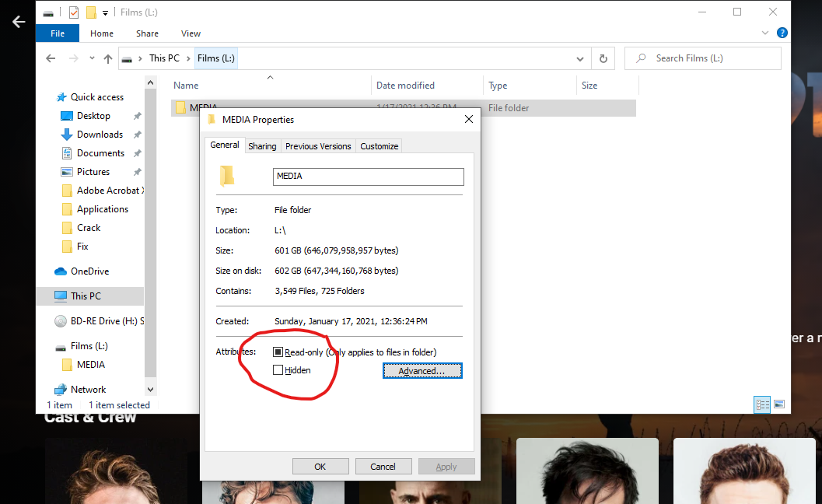Open Documents in the navigation pane
The image size is (822, 504).
(x=100, y=153)
